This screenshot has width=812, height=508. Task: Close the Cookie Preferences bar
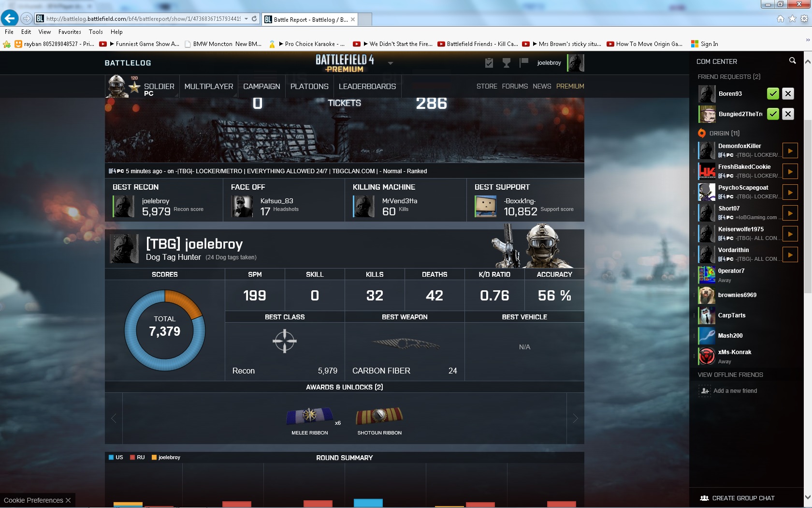point(68,500)
